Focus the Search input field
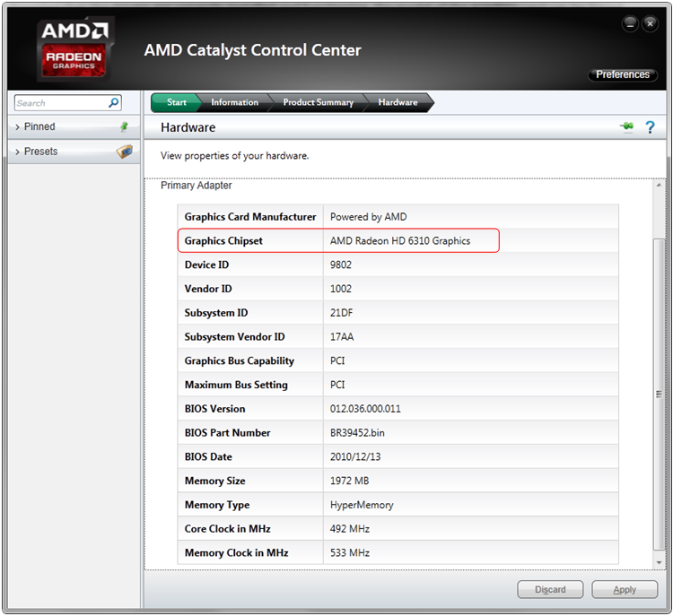 click(x=61, y=103)
